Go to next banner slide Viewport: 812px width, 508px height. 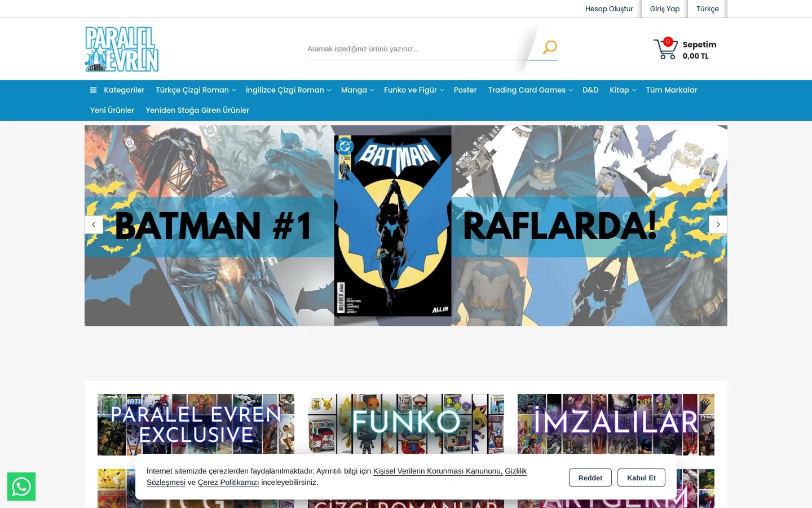718,225
